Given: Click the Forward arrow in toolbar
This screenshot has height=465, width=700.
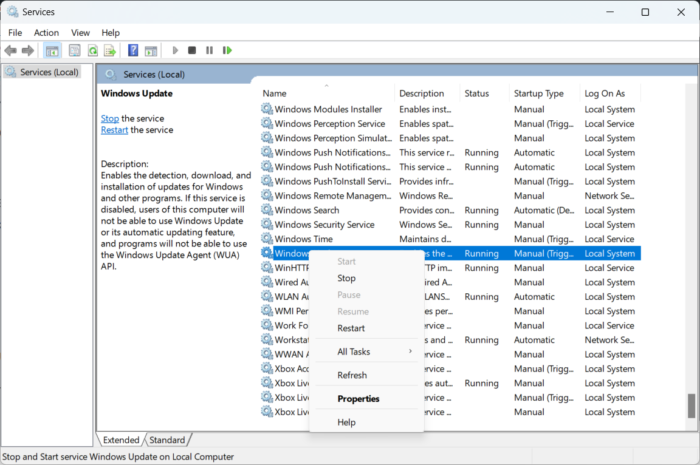Looking at the screenshot, I should (x=28, y=50).
